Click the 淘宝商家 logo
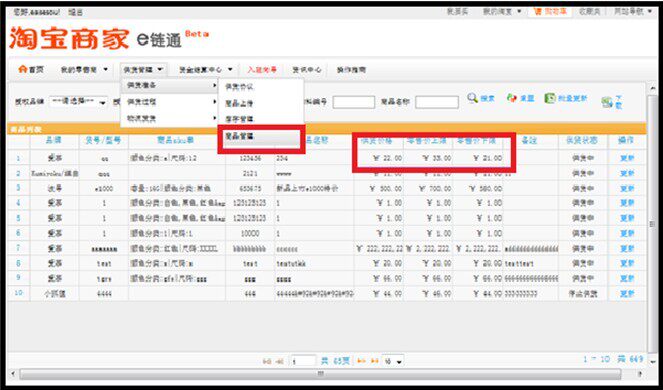This screenshot has width=663, height=390. pos(69,38)
